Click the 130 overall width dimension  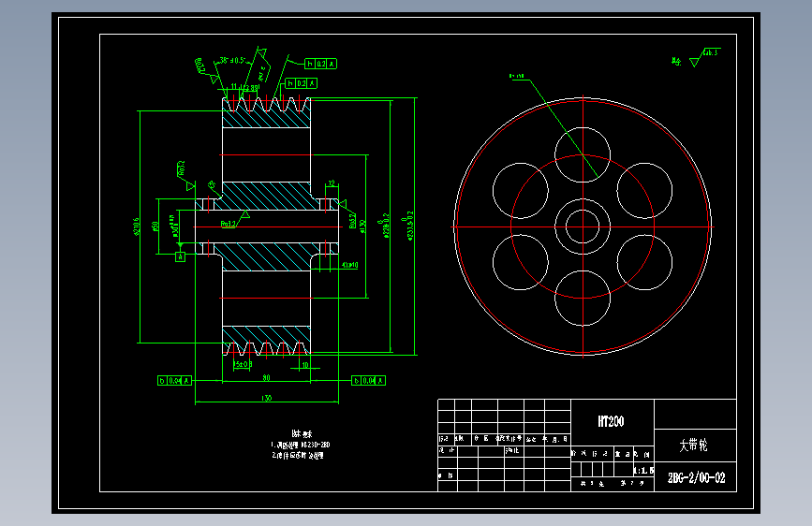coord(266,398)
